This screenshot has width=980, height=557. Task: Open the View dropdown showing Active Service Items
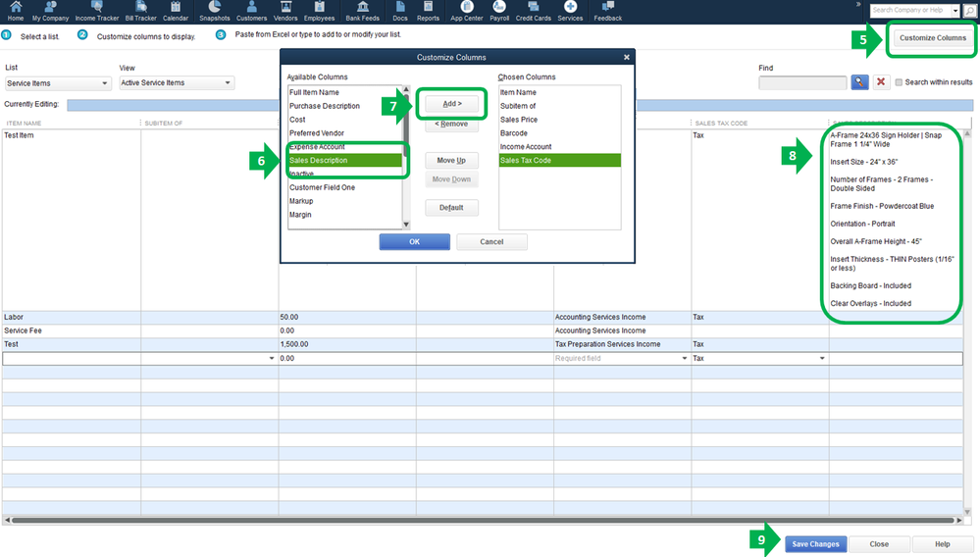[x=177, y=82]
